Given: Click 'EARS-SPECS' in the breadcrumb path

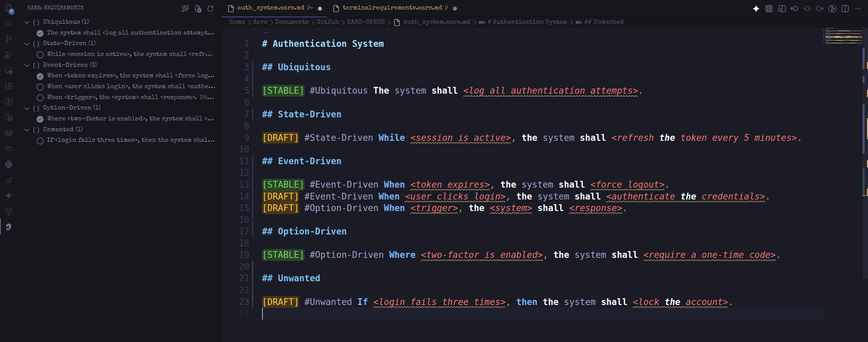Looking at the screenshot, I should pyautogui.click(x=366, y=22).
